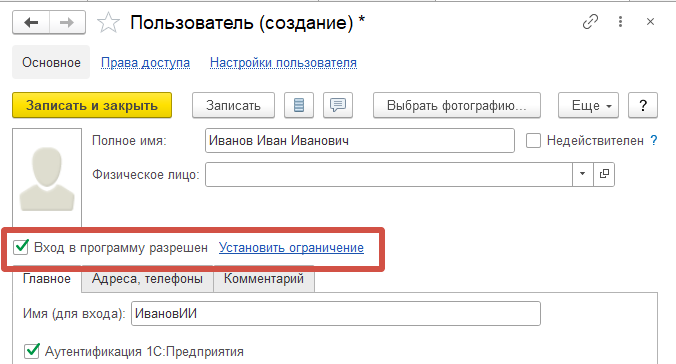
Task: Switch to the Комментарий tab
Action: coord(264,279)
